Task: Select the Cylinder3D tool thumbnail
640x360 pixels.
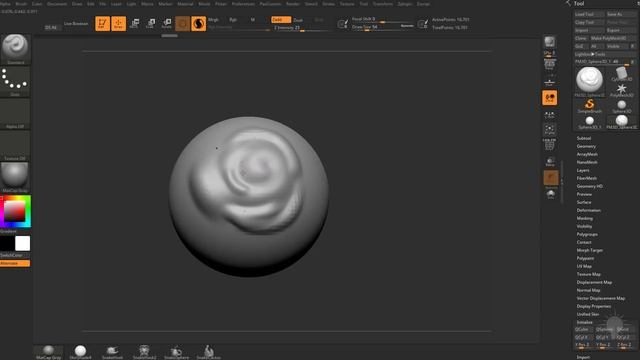Action: click(622, 74)
